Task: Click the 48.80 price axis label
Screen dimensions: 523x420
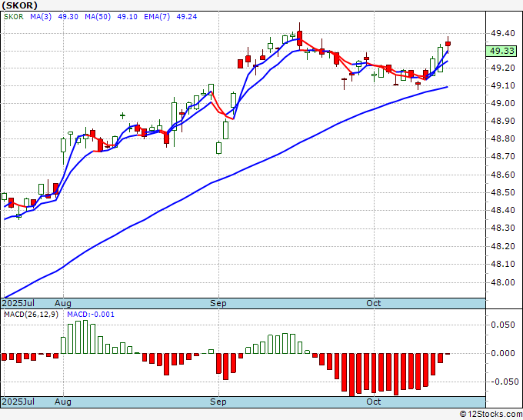Action: click(x=503, y=138)
